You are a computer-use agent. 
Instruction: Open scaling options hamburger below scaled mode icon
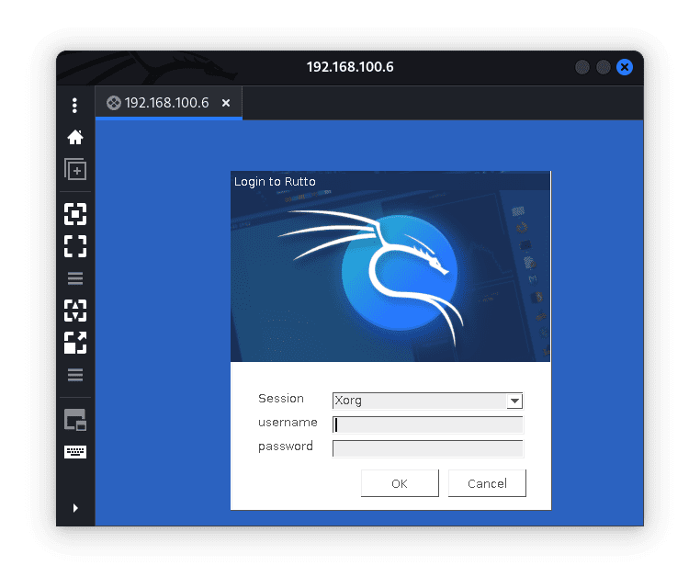pyautogui.click(x=75, y=375)
